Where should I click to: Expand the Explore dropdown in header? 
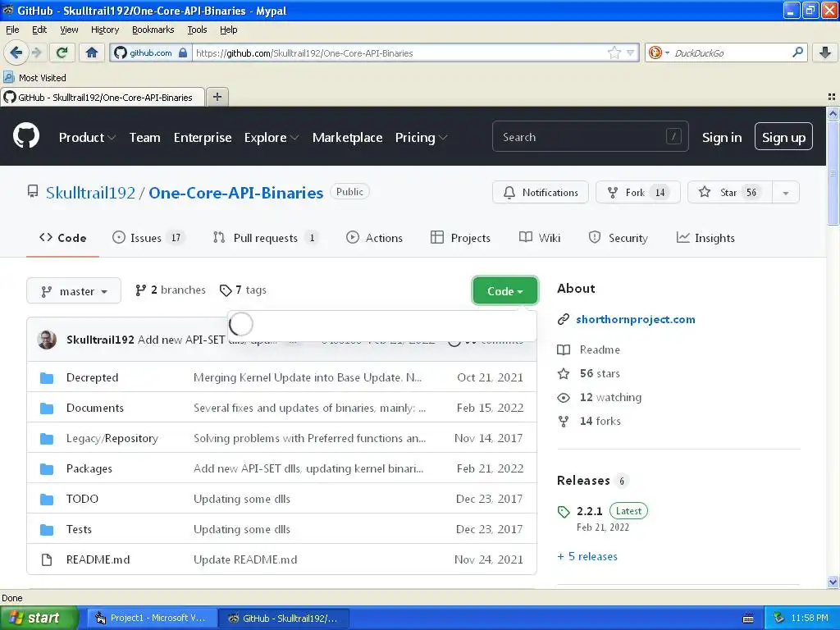click(272, 137)
